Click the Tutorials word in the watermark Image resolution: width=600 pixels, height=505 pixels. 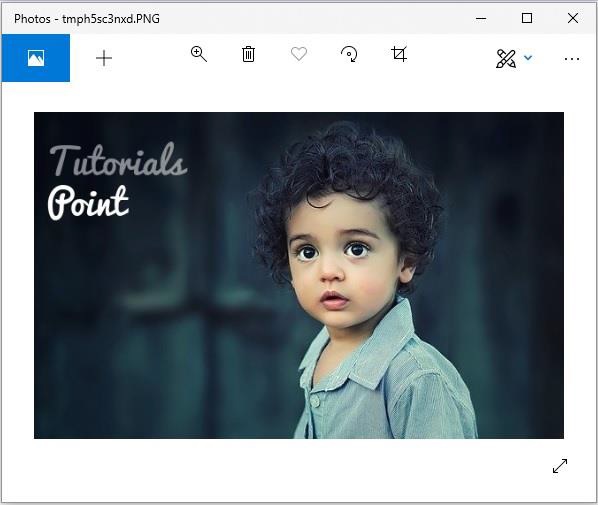(x=118, y=161)
